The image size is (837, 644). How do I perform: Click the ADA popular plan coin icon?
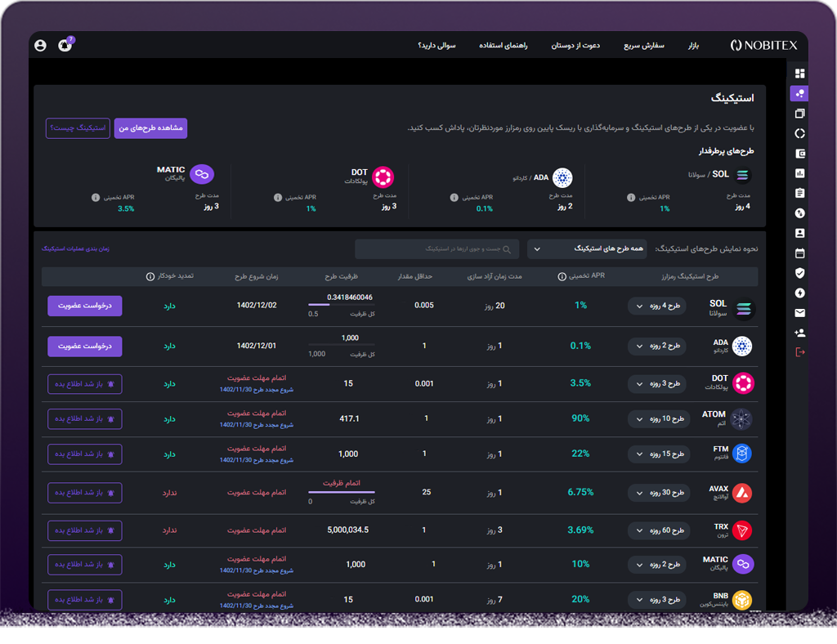tap(562, 177)
